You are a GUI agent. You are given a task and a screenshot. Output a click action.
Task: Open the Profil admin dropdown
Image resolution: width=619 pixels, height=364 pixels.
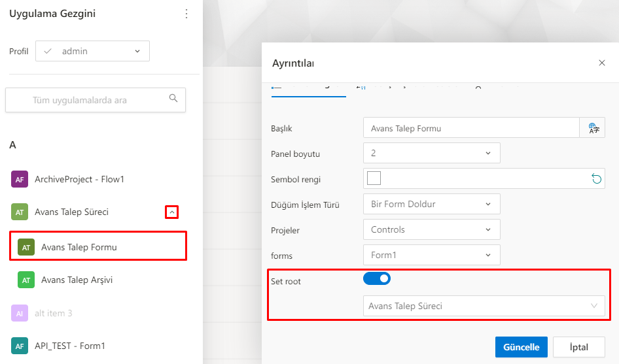coord(92,51)
